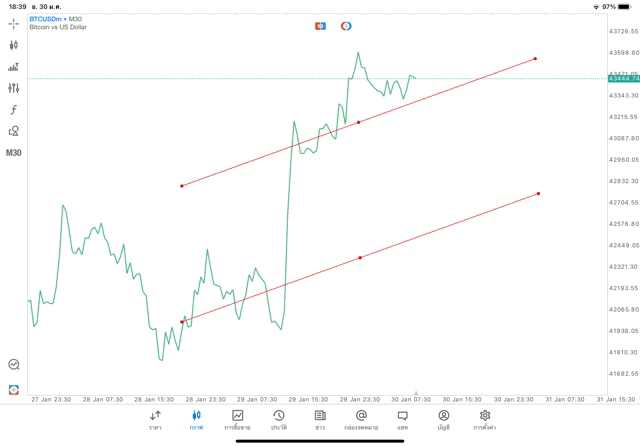
Task: Tap the red-blue trade icon above chart
Action: tap(320, 26)
